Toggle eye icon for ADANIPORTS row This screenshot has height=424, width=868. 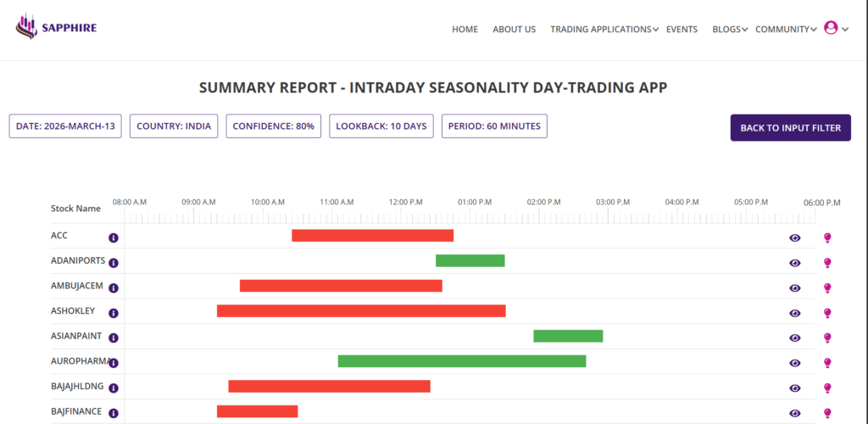[x=794, y=263]
